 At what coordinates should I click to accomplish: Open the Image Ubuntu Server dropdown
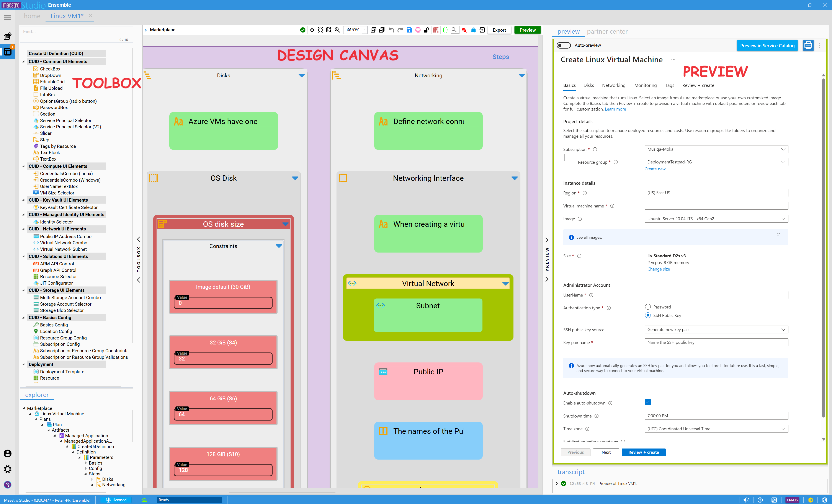coord(716,219)
